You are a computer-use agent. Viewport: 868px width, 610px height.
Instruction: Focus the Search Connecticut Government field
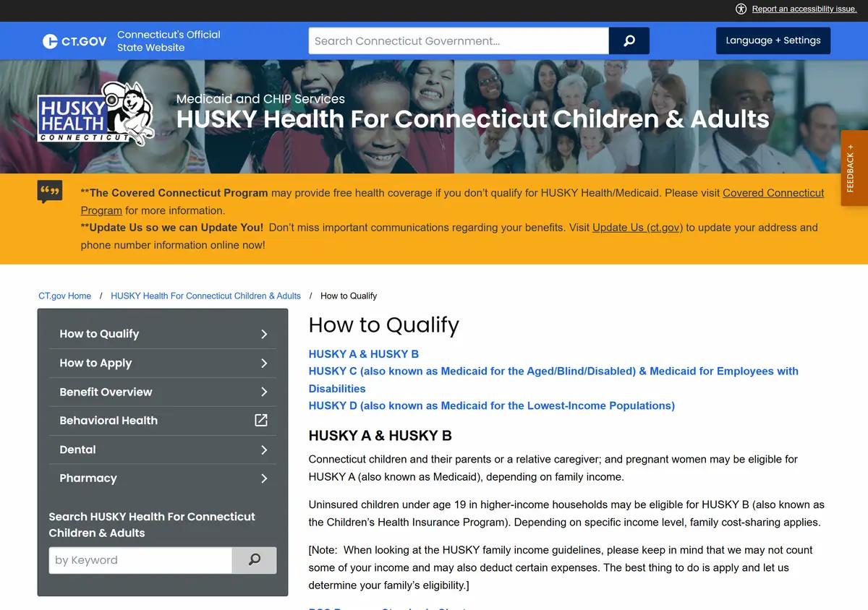459,41
